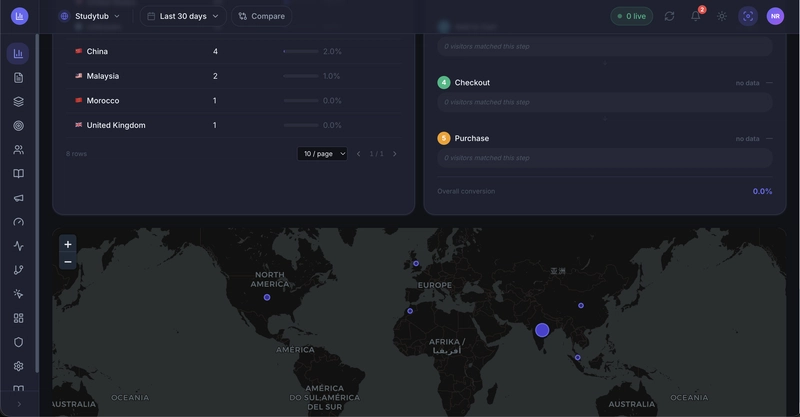Click the app logo at top-left
Viewport: 800px width, 417px height.
point(19,16)
